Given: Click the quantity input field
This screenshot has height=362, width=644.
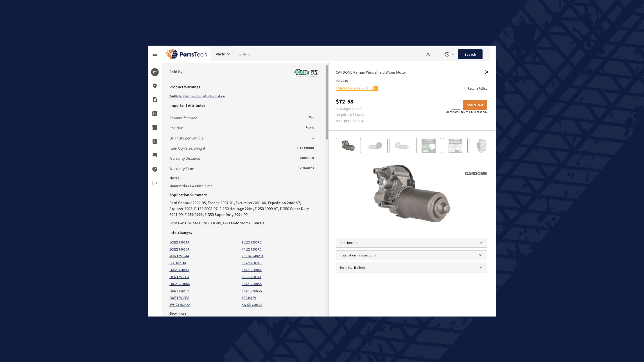Looking at the screenshot, I should pos(456,105).
